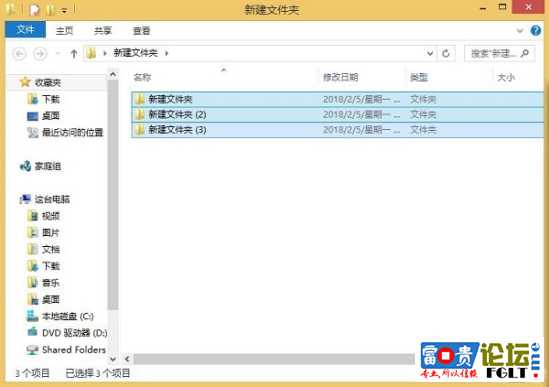
Task: Click the Forward navigation arrow
Action: click(40, 54)
